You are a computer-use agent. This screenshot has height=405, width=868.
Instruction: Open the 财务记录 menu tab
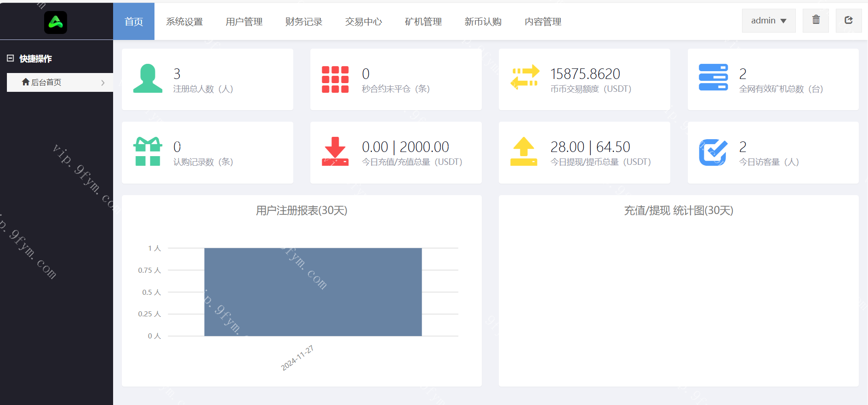[304, 22]
